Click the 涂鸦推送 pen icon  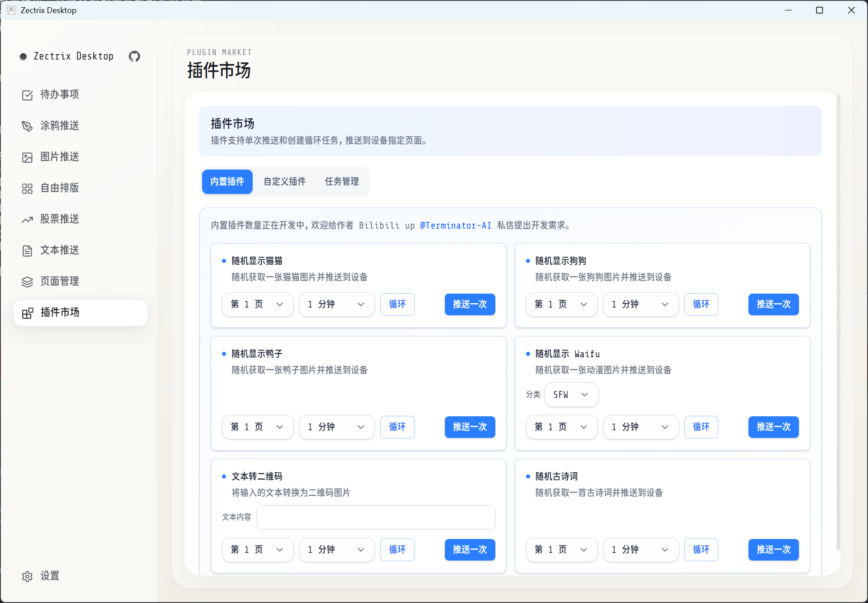[27, 126]
